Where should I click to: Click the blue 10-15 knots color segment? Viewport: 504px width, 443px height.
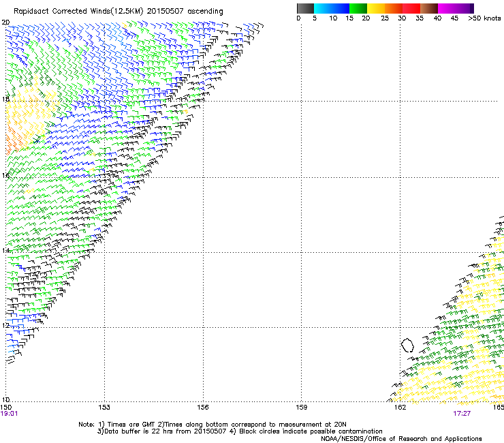pyautogui.click(x=341, y=8)
